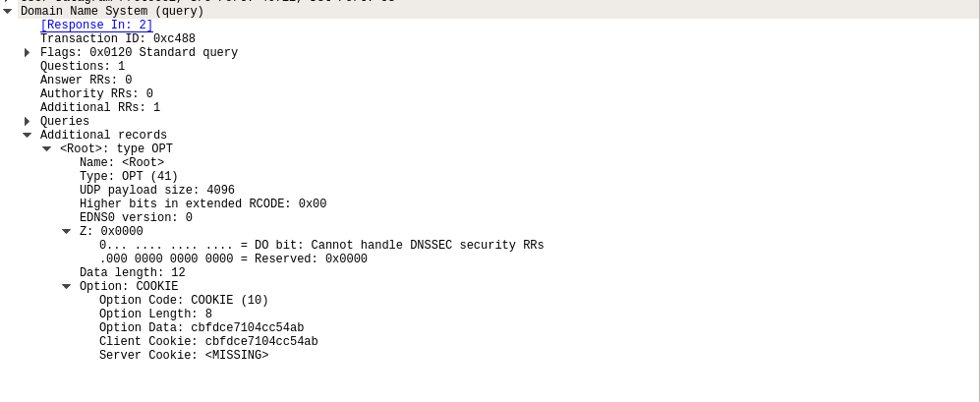Expand the Flags: 0x0120 Standard query row

coord(27,52)
